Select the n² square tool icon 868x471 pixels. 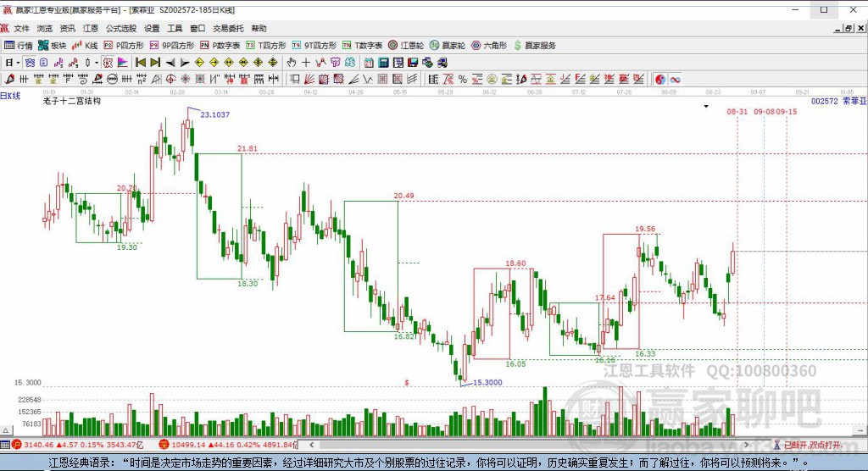[142, 79]
